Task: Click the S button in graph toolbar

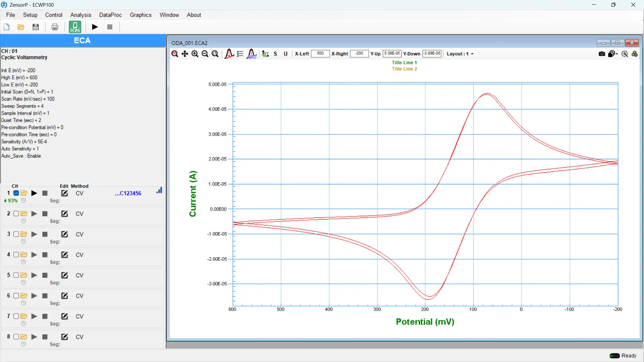Action: click(275, 54)
